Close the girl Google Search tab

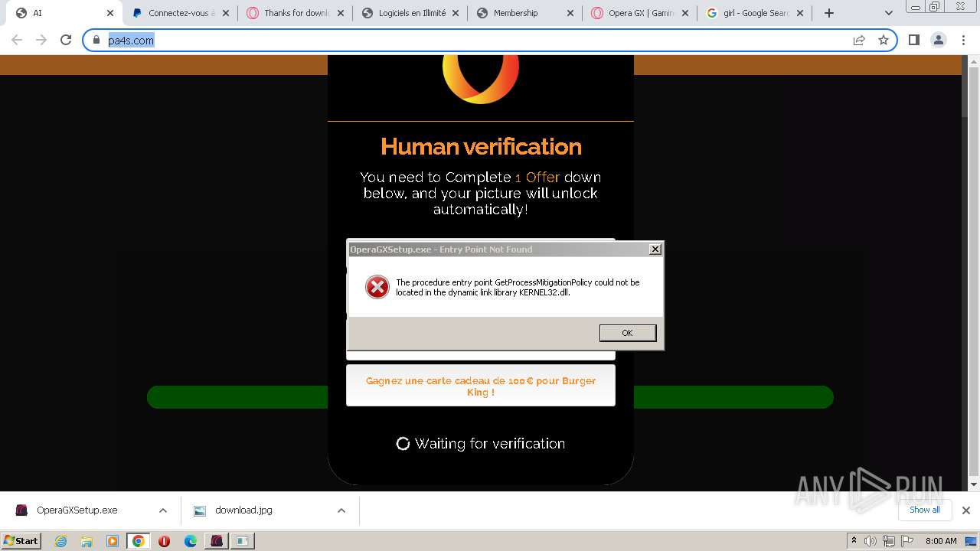click(800, 13)
